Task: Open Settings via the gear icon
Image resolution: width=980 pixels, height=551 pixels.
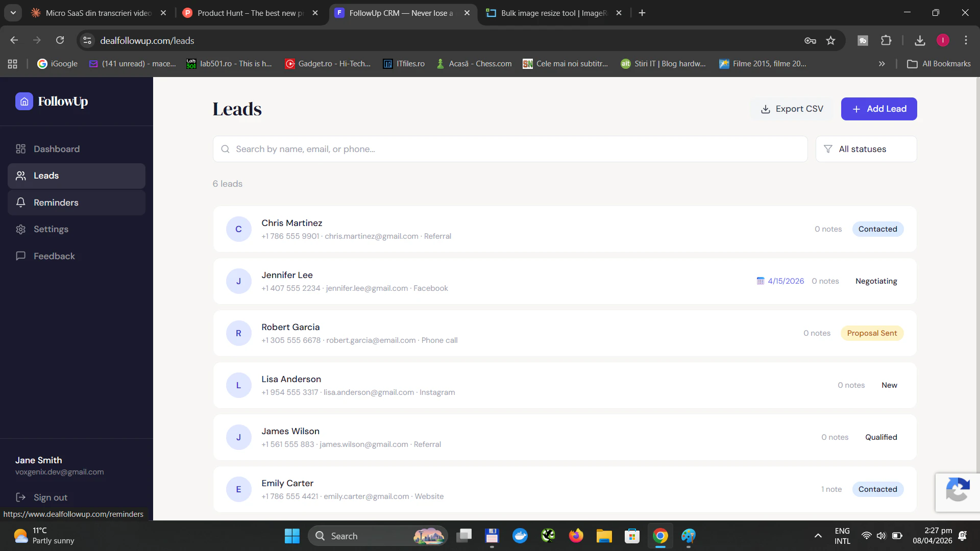Action: (21, 229)
